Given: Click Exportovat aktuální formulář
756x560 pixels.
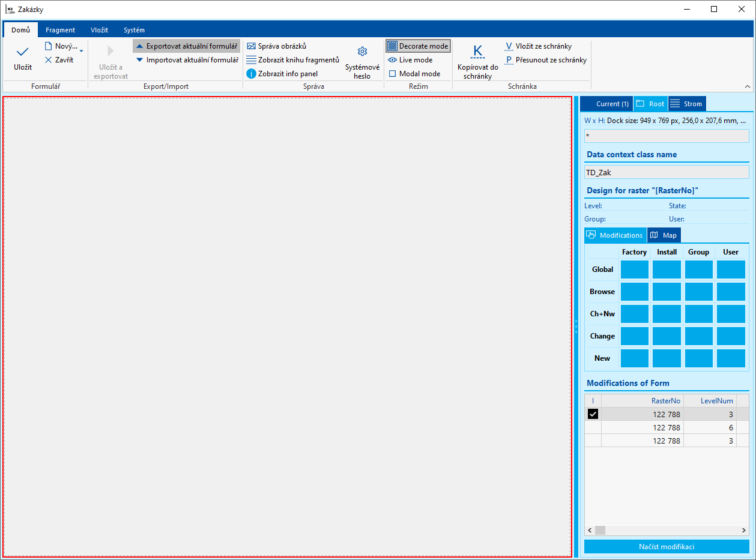Looking at the screenshot, I should 186,46.
